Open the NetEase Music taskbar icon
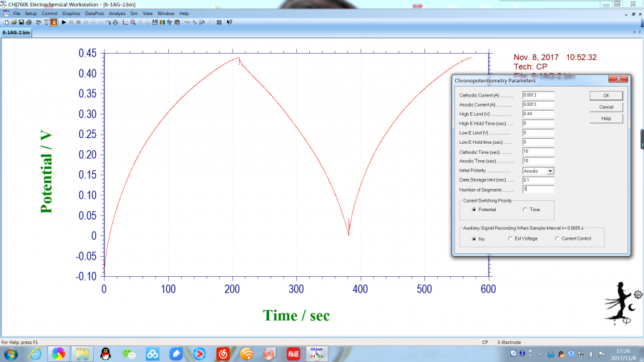 click(223, 354)
